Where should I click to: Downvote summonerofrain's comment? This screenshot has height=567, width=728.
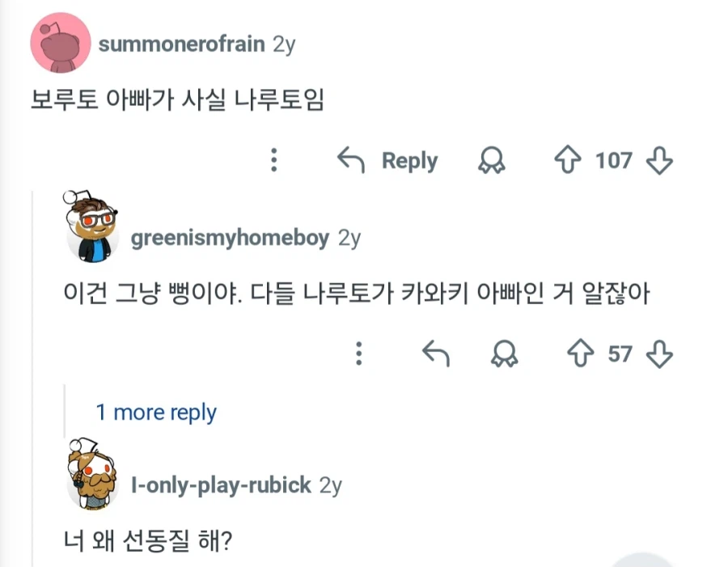coord(660,160)
